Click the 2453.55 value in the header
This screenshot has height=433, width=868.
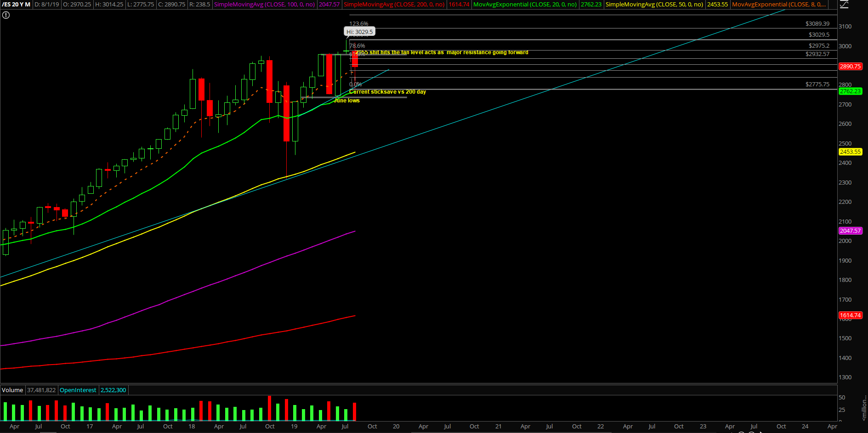click(717, 4)
